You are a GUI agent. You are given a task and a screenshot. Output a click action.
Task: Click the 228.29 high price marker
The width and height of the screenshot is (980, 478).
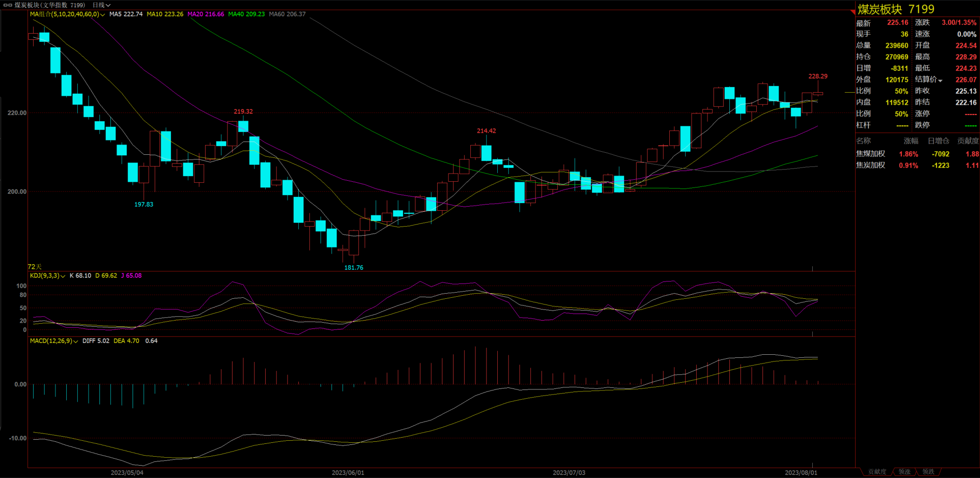coord(818,76)
